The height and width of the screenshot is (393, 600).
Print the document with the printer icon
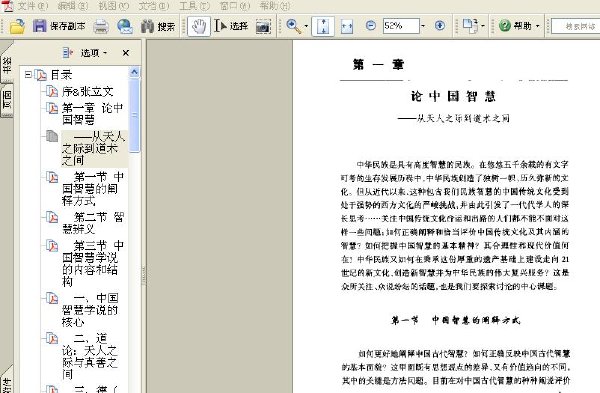(x=101, y=26)
